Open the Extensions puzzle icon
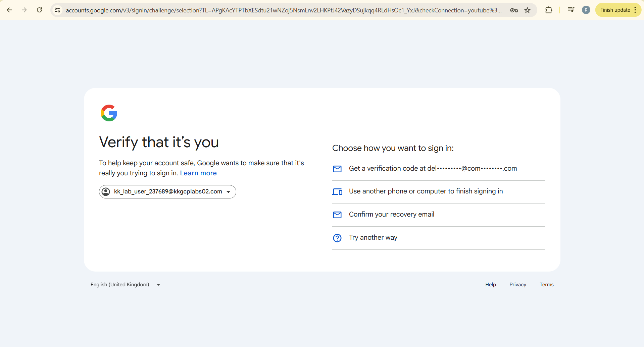Image resolution: width=644 pixels, height=347 pixels. [549, 10]
